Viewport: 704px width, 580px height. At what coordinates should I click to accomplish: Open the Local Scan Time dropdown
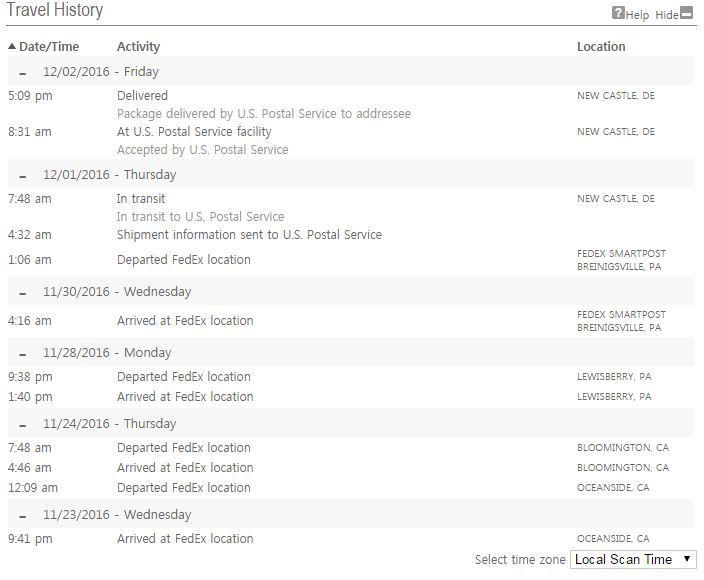633,559
